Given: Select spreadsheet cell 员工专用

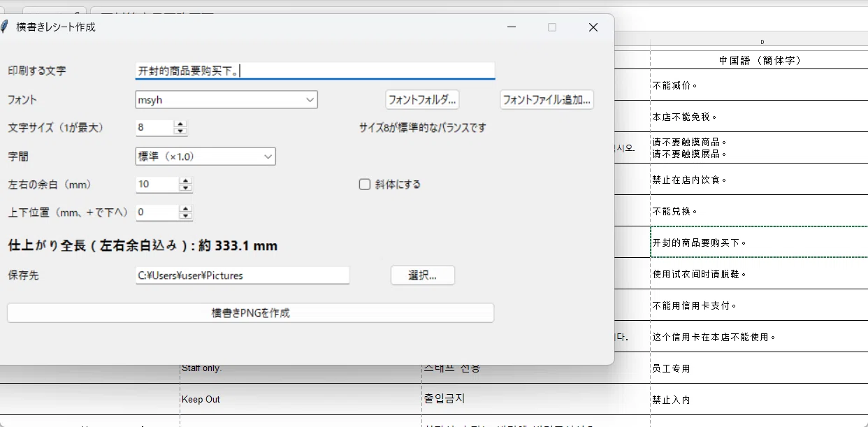Looking at the screenshot, I should (759, 368).
